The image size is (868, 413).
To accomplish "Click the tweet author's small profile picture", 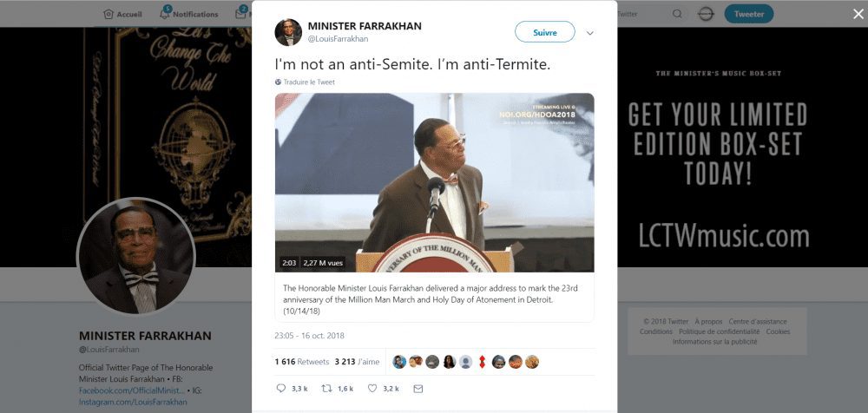I will pyautogui.click(x=288, y=32).
